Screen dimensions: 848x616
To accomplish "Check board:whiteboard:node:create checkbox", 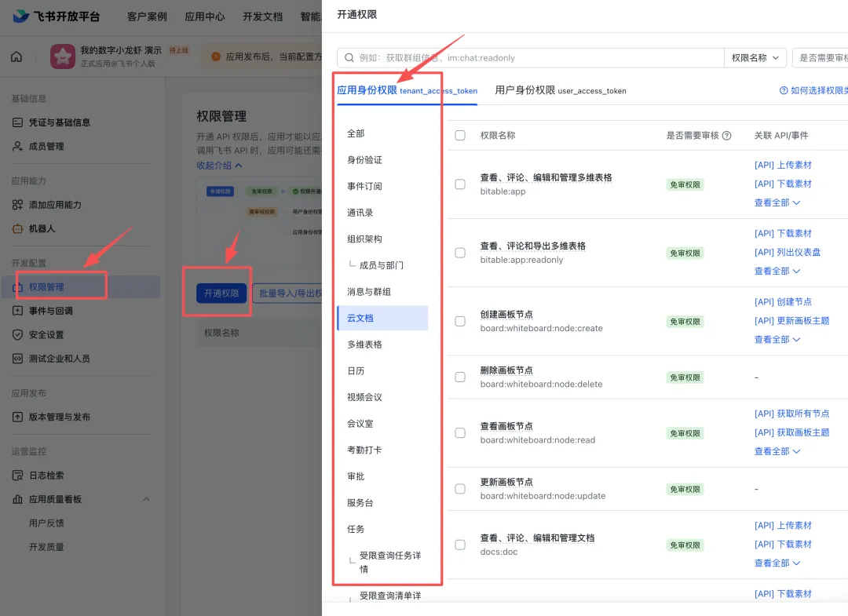I will click(460, 321).
